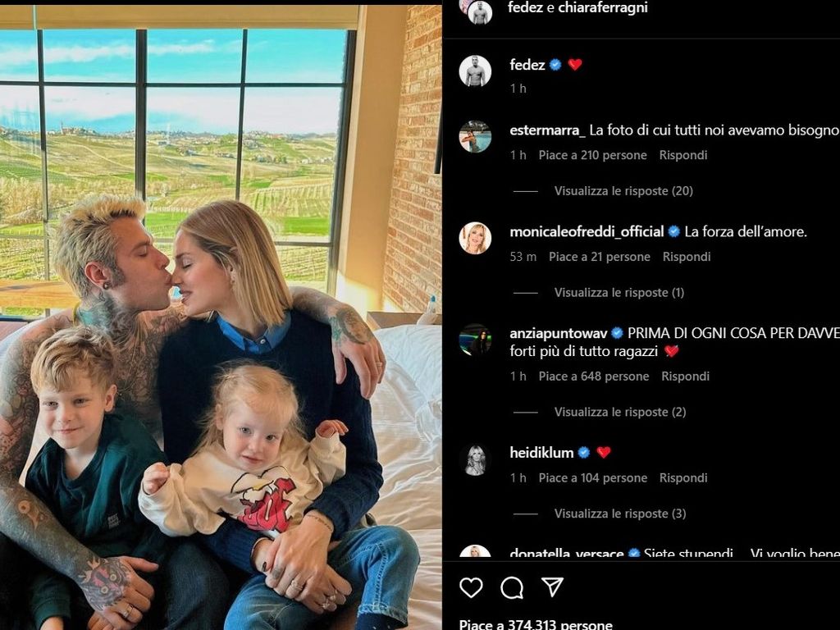Show replies (3) under heidiklum comment
This screenshot has height=630, width=840.
click(620, 514)
